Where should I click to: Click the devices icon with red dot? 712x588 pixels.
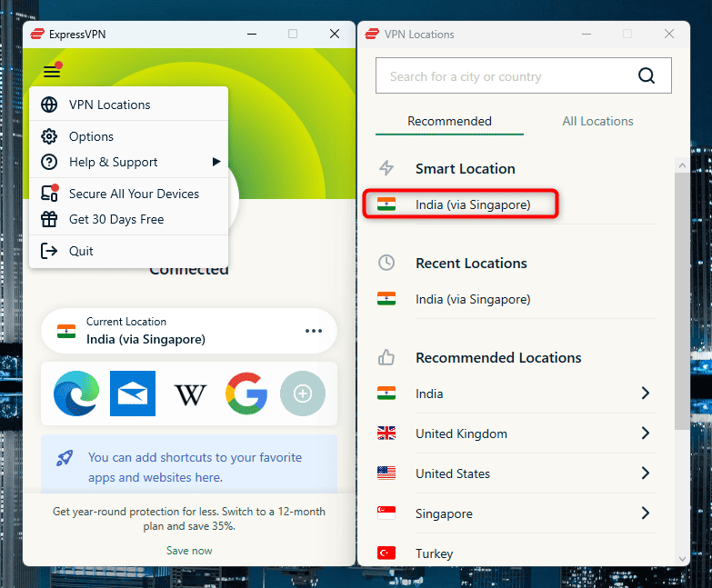pos(49,193)
